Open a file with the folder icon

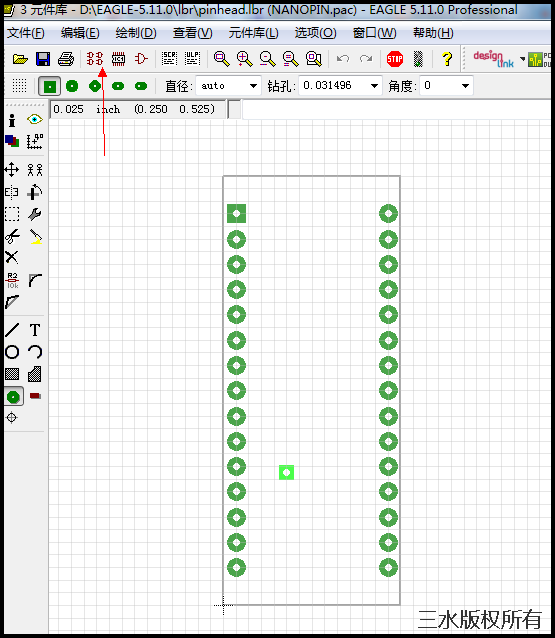tap(20, 59)
